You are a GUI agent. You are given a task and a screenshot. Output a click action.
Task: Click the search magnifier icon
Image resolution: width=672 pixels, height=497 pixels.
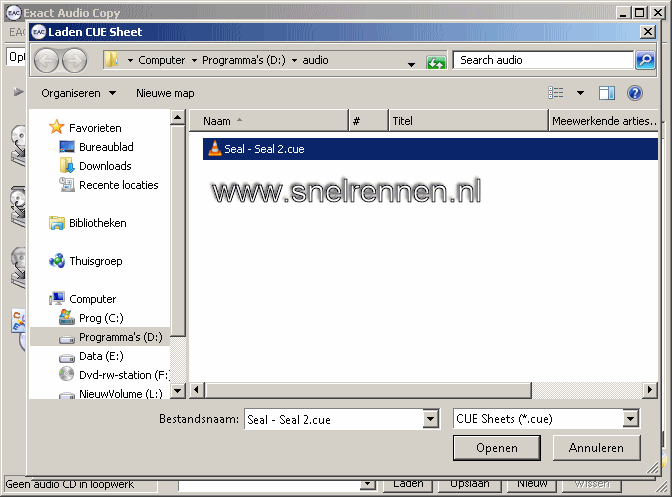645,60
